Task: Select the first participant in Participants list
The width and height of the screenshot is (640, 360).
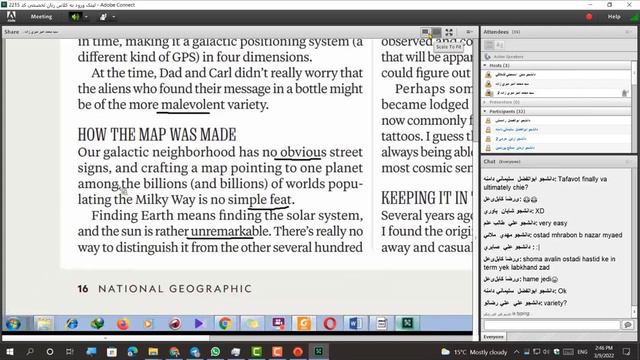Action: tap(556, 120)
